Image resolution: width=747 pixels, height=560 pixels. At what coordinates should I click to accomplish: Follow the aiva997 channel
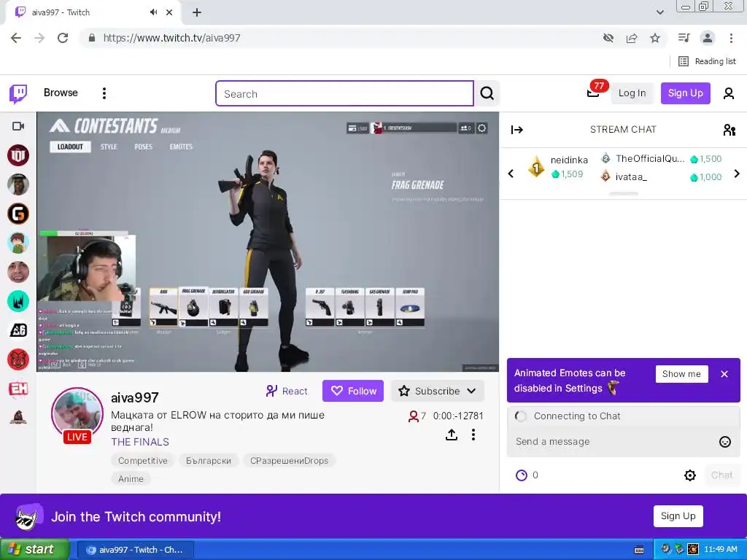tap(353, 391)
